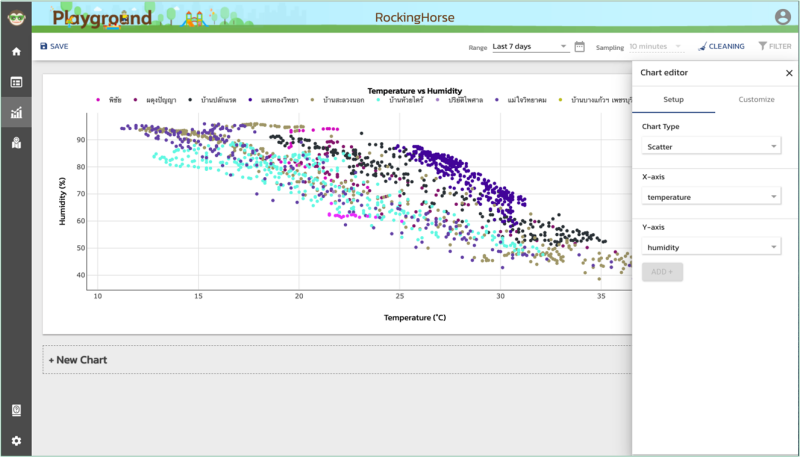Select the Setup tab
This screenshot has width=800, height=457.
(x=673, y=100)
